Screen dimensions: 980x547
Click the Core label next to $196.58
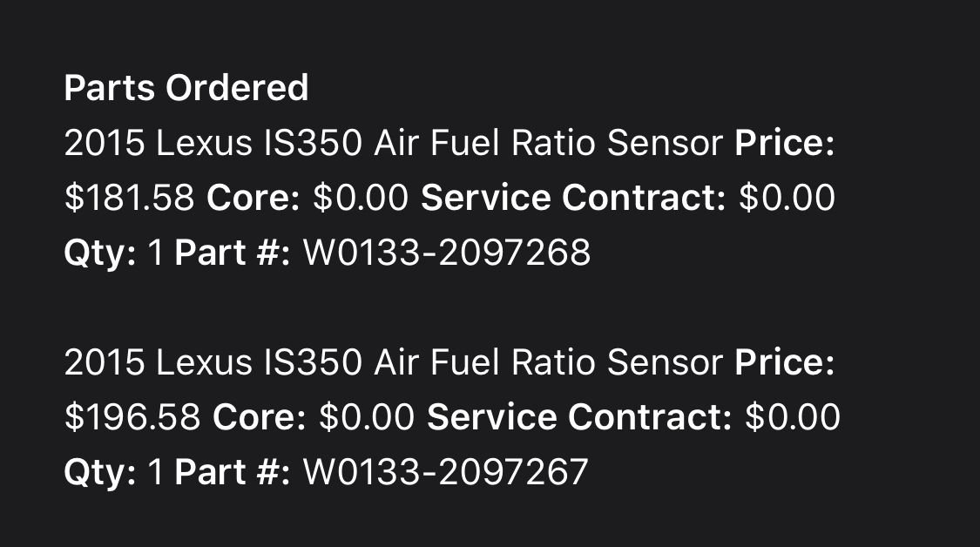tap(260, 418)
